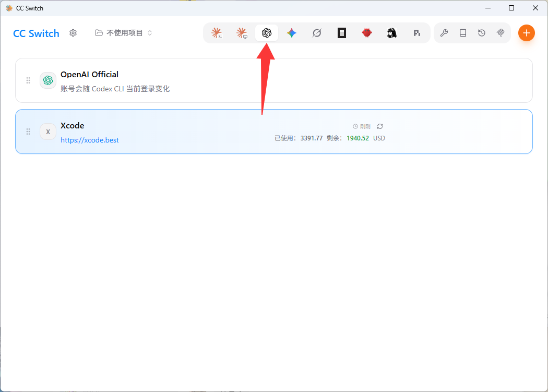Select the black rectangle OpenCode icon
Viewport: 548px width, 392px height.
pos(342,33)
